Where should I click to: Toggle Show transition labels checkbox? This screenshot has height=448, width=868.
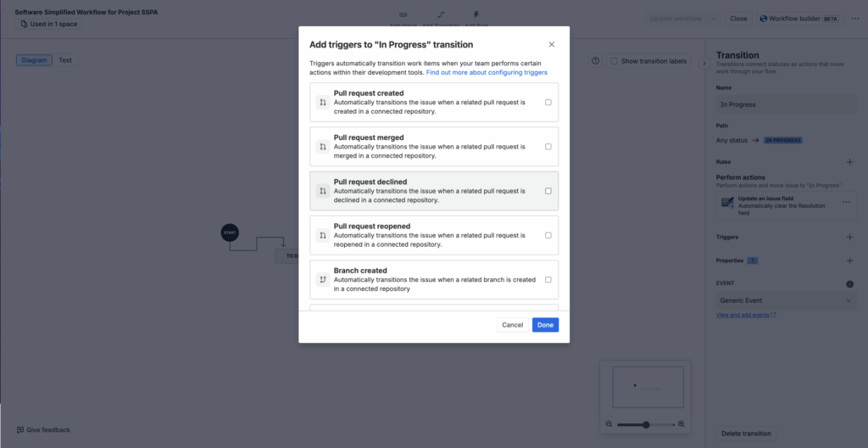[614, 61]
